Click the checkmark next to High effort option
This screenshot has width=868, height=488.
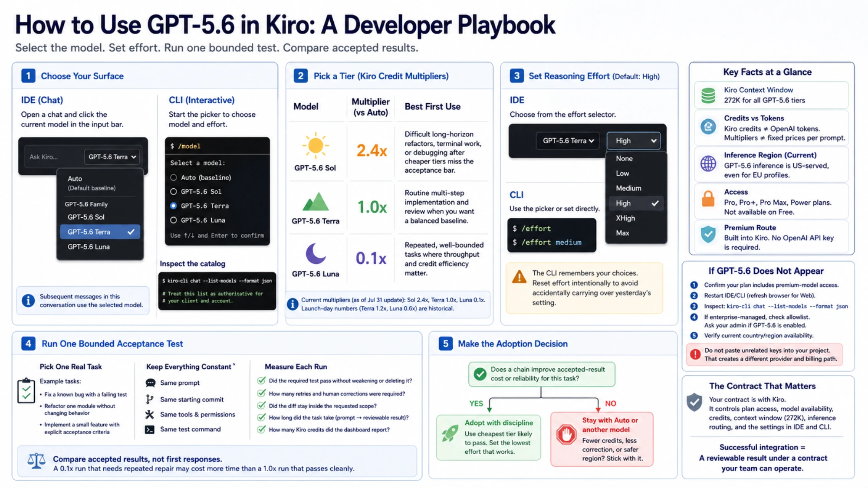[x=655, y=203]
